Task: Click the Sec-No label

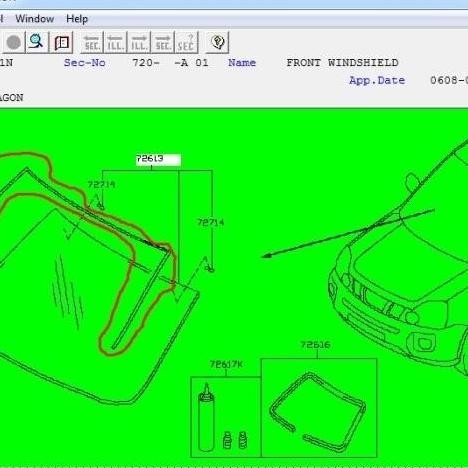Action: pyautogui.click(x=85, y=63)
